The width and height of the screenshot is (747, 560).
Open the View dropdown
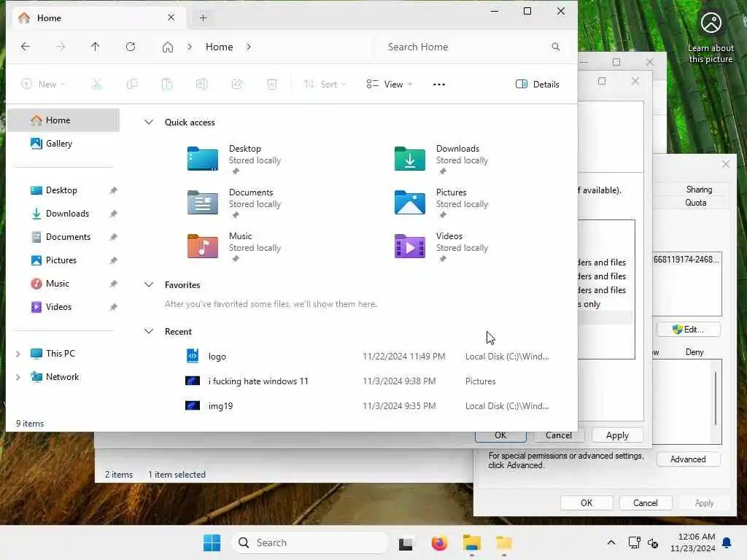(390, 85)
